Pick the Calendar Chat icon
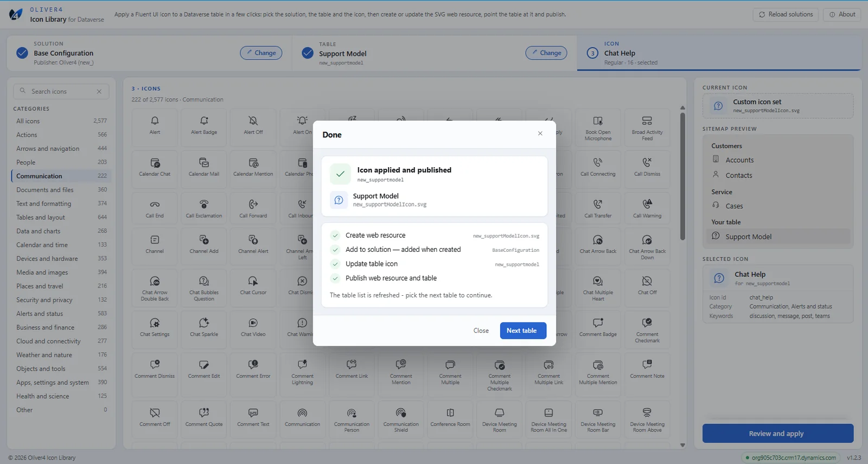Viewport: 868px width, 464px height. (x=155, y=169)
